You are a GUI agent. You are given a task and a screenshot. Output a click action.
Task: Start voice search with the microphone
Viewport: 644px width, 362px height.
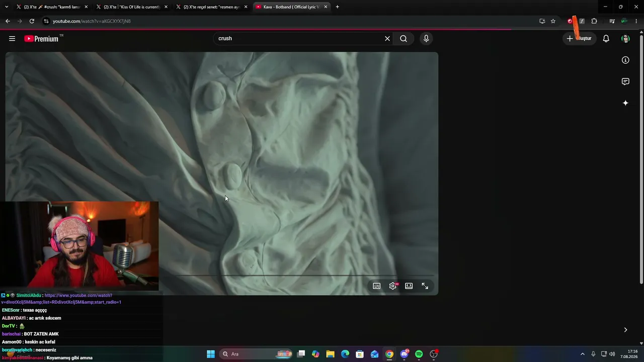[x=426, y=39]
